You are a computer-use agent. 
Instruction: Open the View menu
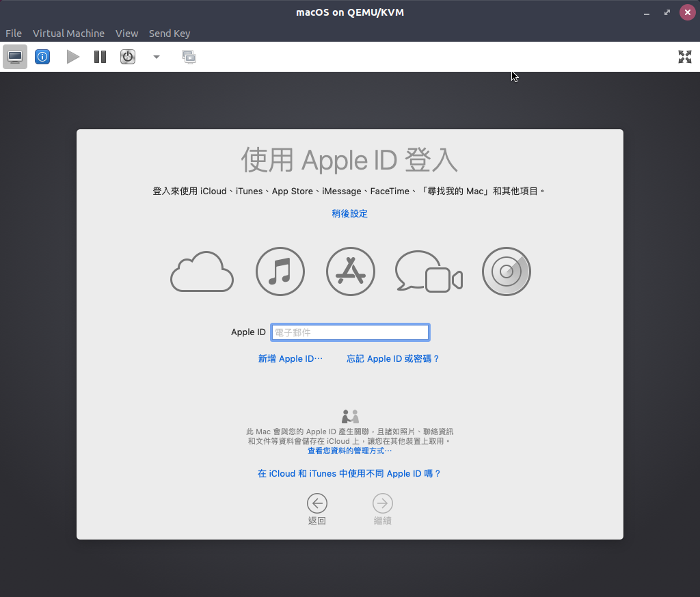[126, 34]
